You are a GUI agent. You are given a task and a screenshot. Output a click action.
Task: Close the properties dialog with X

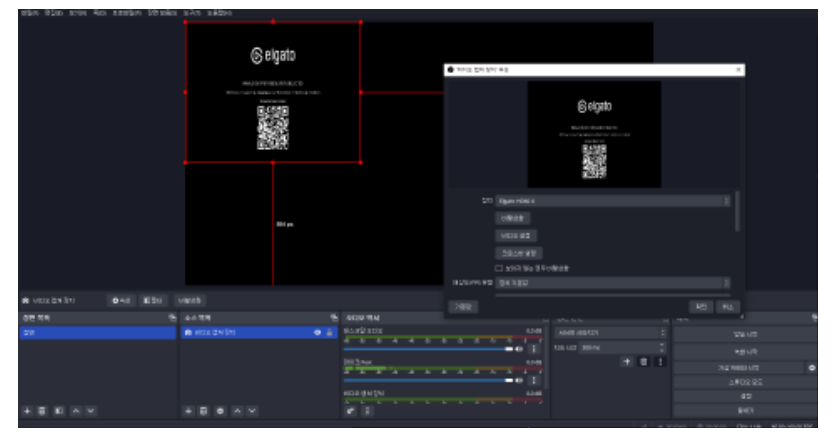tap(738, 70)
